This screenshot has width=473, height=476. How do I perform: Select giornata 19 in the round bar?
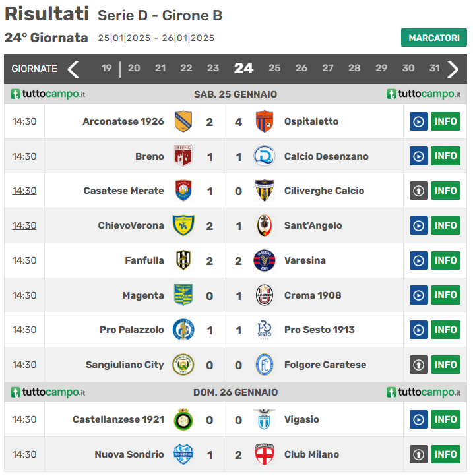[106, 68]
